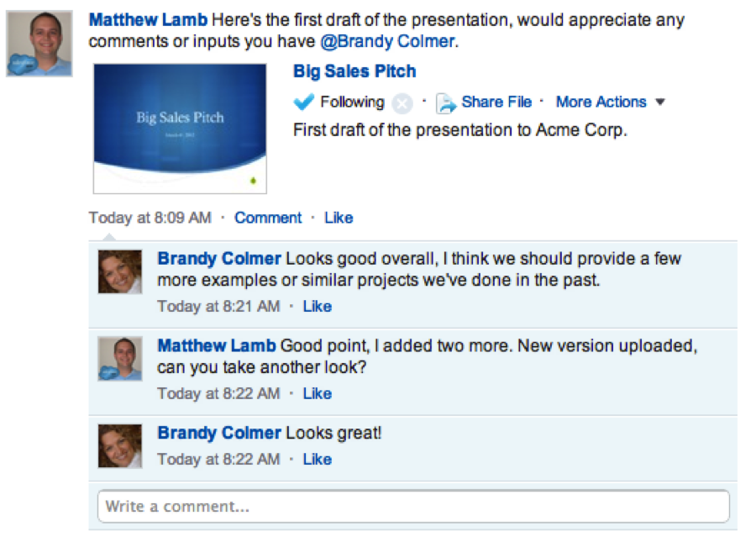Open the Big Sales Pitch file title link
This screenshot has width=756, height=542.
tap(354, 71)
